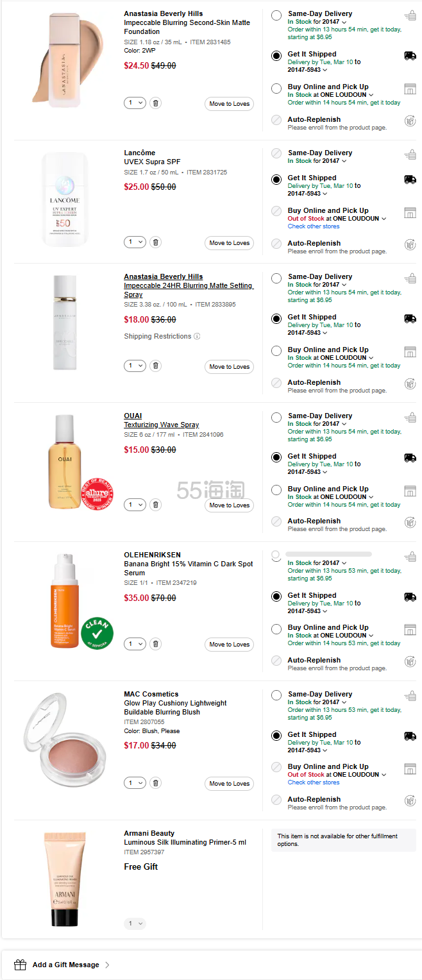
Task: Click trash icon for OUAI Texturizing Wave Spray
Action: click(x=155, y=505)
